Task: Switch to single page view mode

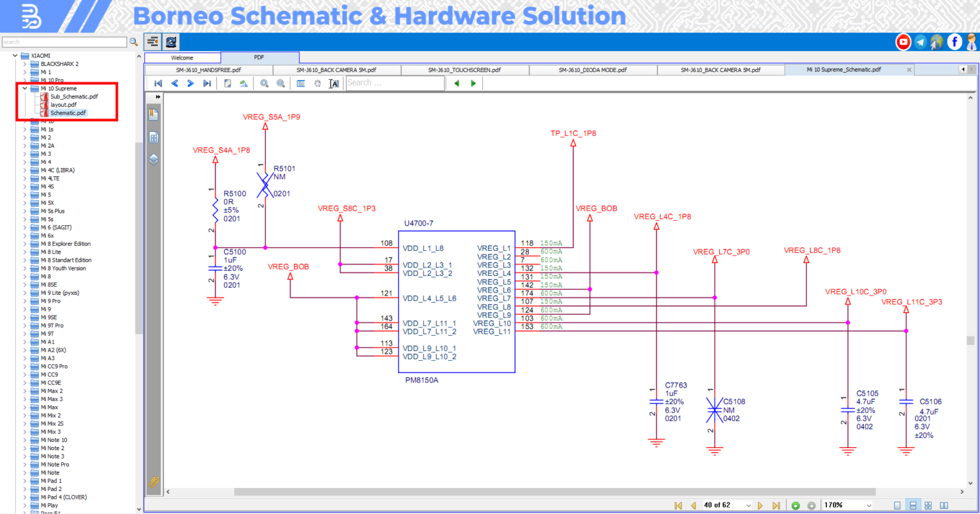Action: [897, 504]
